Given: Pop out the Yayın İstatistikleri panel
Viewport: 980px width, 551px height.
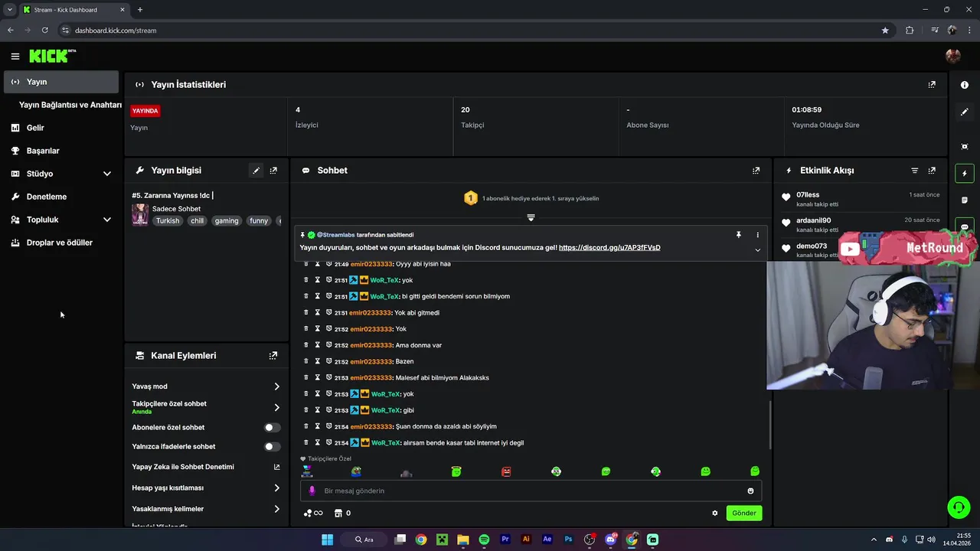Looking at the screenshot, I should tap(932, 84).
